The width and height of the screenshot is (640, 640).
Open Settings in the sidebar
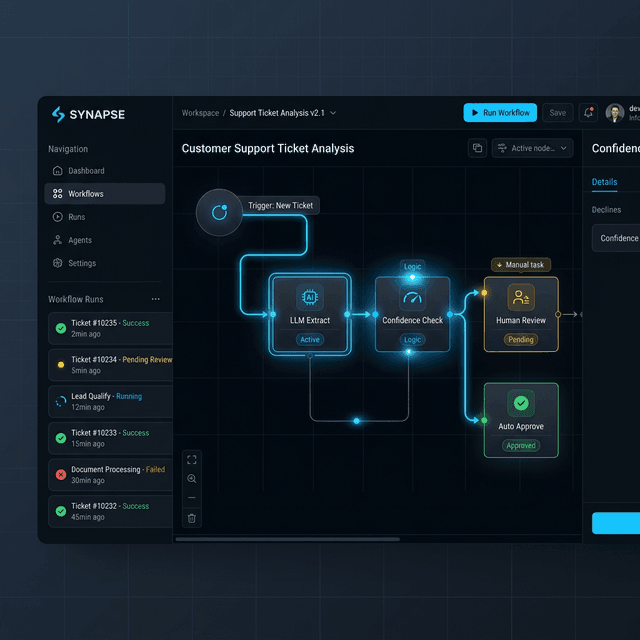coord(104,263)
